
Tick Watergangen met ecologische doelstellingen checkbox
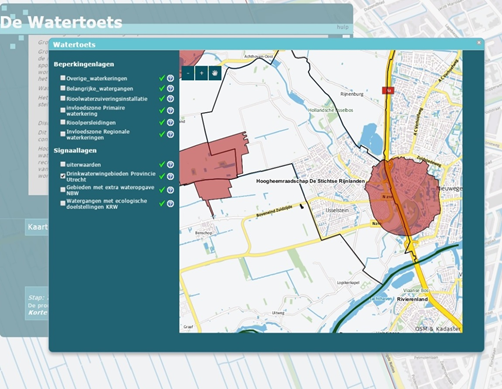(x=63, y=203)
